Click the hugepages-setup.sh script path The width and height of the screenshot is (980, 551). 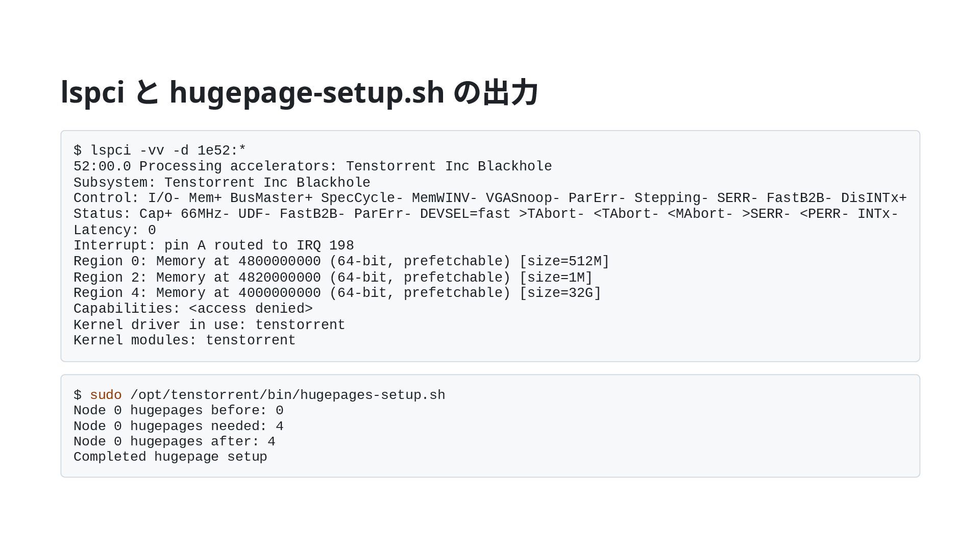click(x=287, y=395)
